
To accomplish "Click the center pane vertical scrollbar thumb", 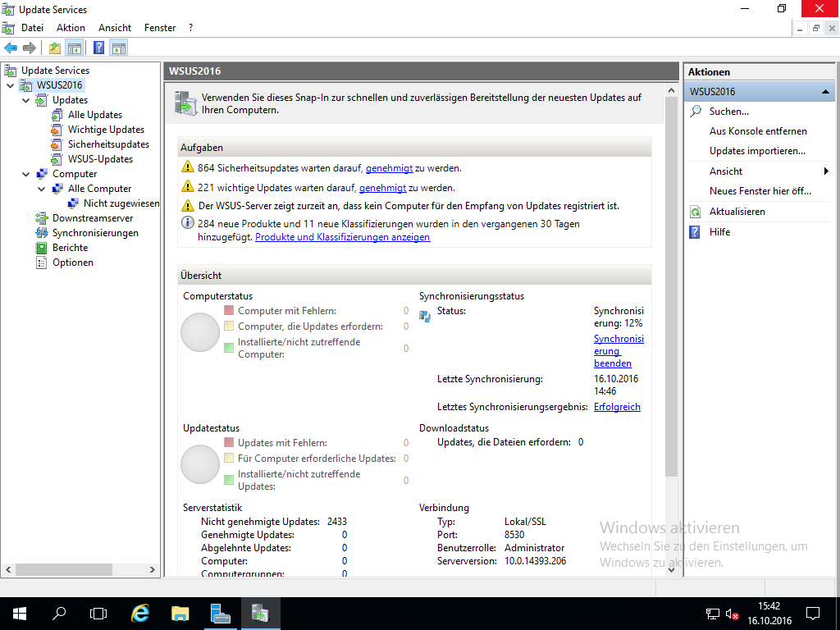I will coord(671,286).
